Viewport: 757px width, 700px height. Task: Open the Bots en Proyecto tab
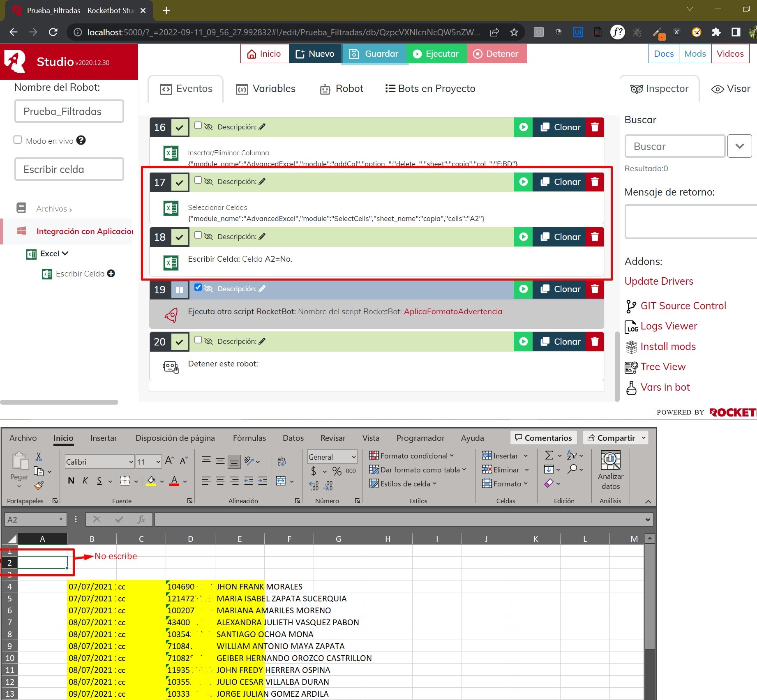click(x=430, y=89)
